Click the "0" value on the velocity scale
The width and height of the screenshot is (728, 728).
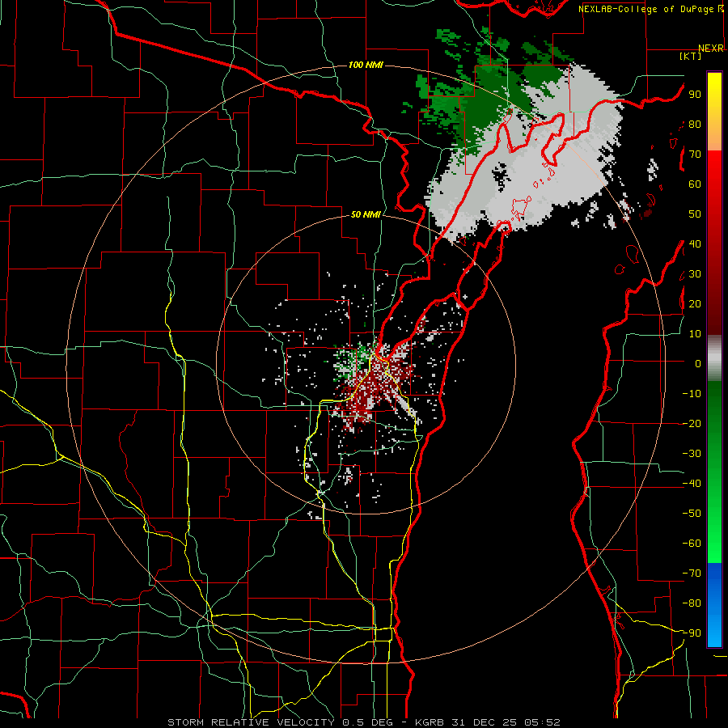tap(698, 364)
